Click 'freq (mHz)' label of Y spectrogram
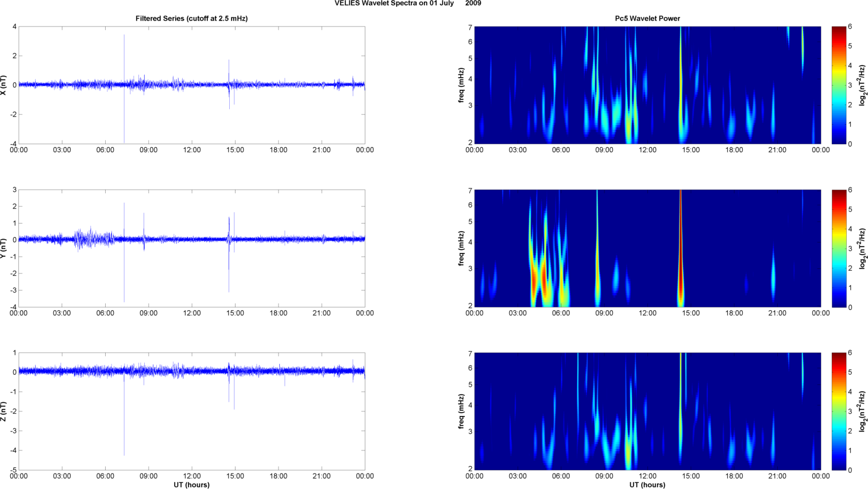Image resolution: width=868 pixels, height=489 pixels. pos(461,248)
